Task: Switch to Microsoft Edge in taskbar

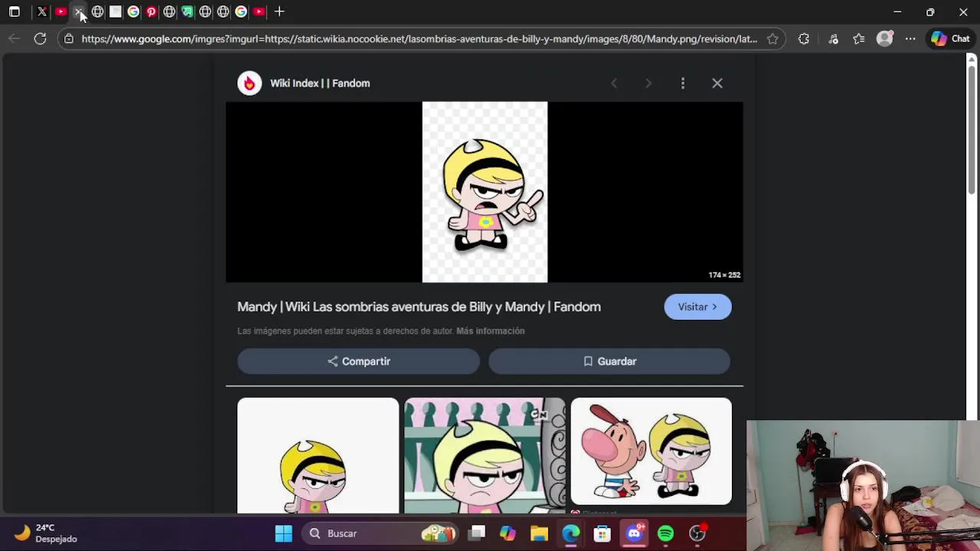Action: pos(571,533)
